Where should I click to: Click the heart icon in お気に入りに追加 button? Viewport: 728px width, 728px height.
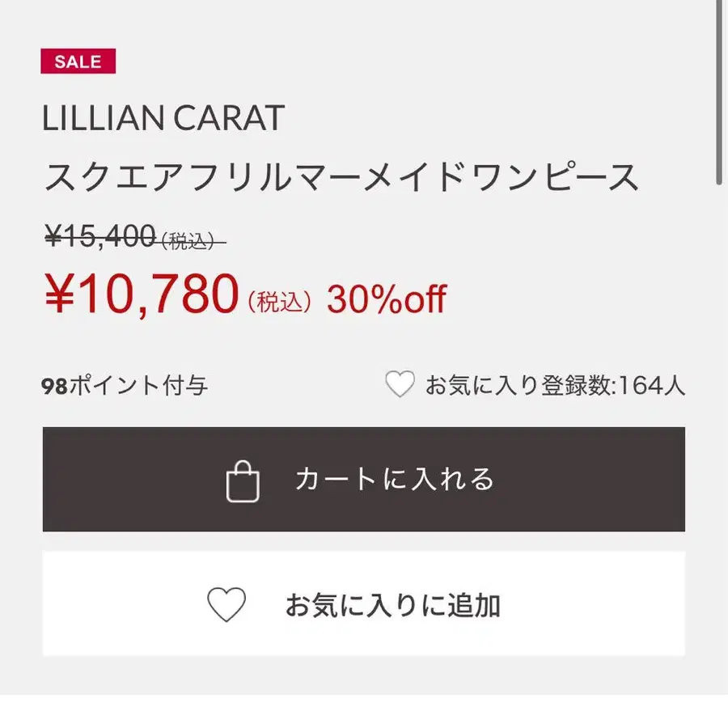click(226, 604)
